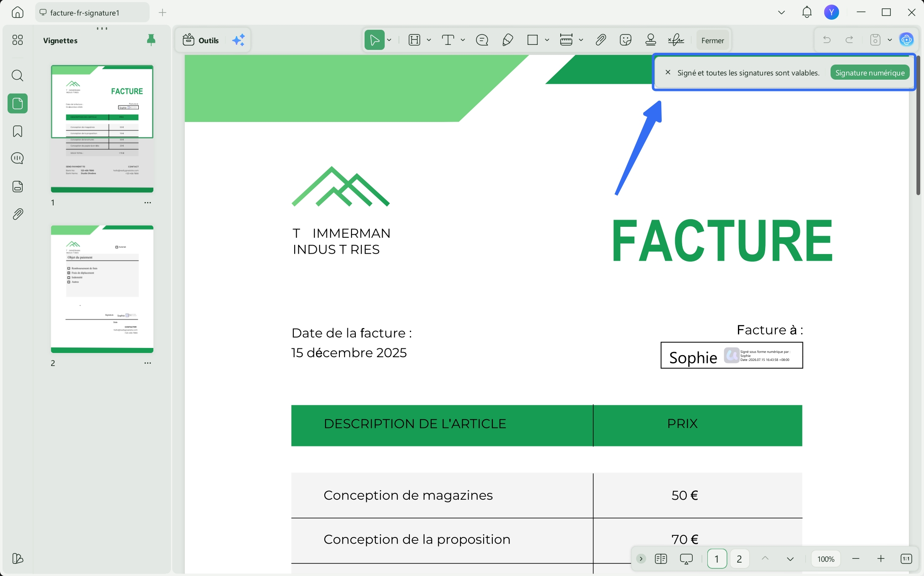Open the comments panel in sidebar

18,158
